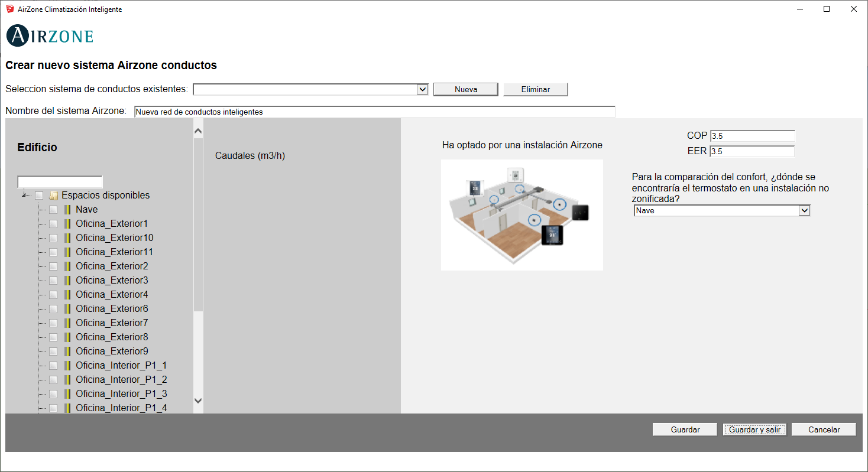Open the existing duct system dropdown
Viewport: 868px width, 472px height.
tap(422, 89)
